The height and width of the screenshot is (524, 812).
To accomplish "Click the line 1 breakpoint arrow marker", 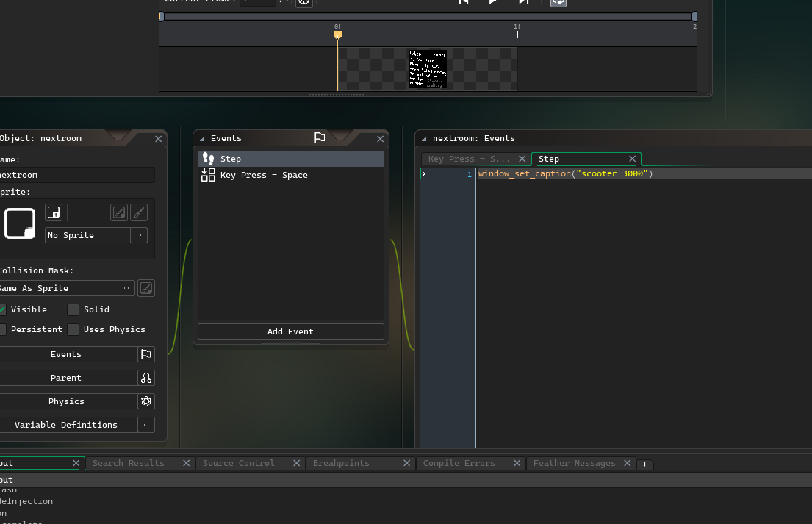I will click(x=423, y=173).
